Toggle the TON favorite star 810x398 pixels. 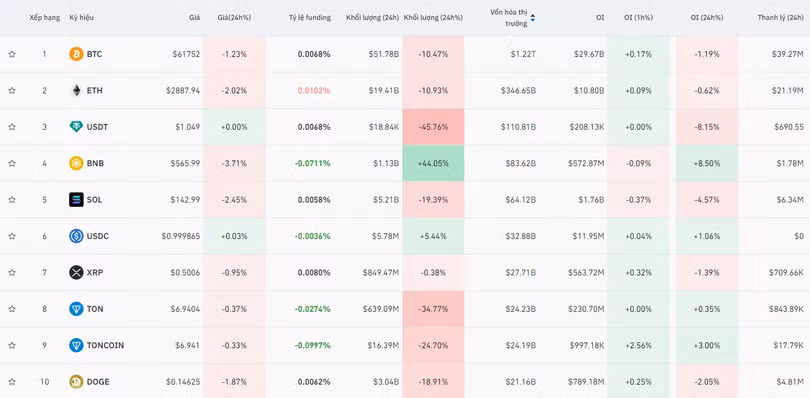pos(12,309)
